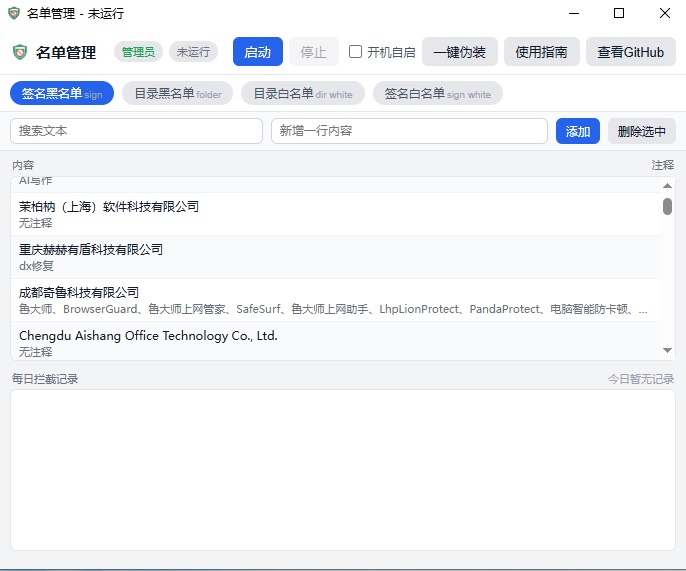Focus the 搜索文本 search field
Screen dimensions: 686x571
(x=136, y=131)
